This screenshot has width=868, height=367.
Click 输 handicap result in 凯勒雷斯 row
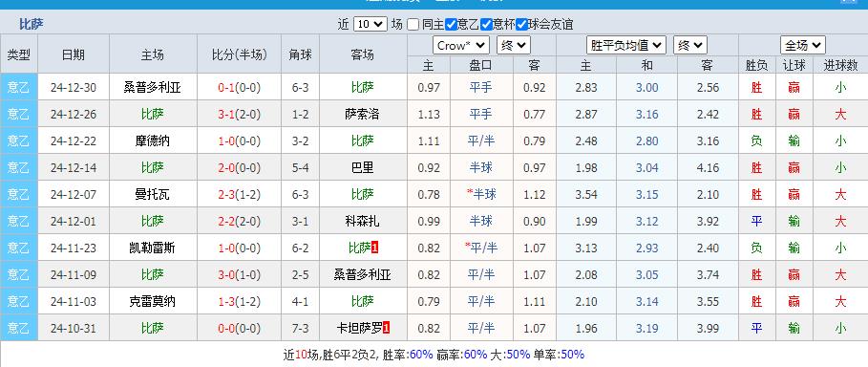coord(794,248)
